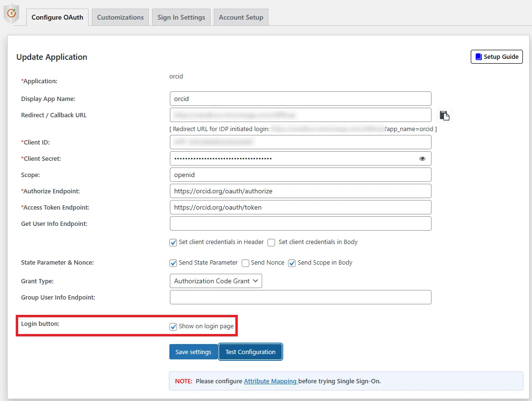Click the copy Redirect URL icon
The image size is (532, 401).
pos(444,115)
